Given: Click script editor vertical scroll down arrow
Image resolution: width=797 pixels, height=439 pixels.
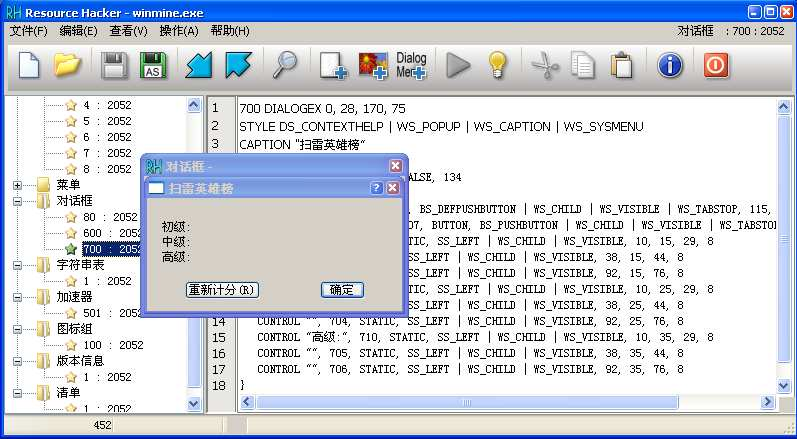Looking at the screenshot, I should click(784, 386).
